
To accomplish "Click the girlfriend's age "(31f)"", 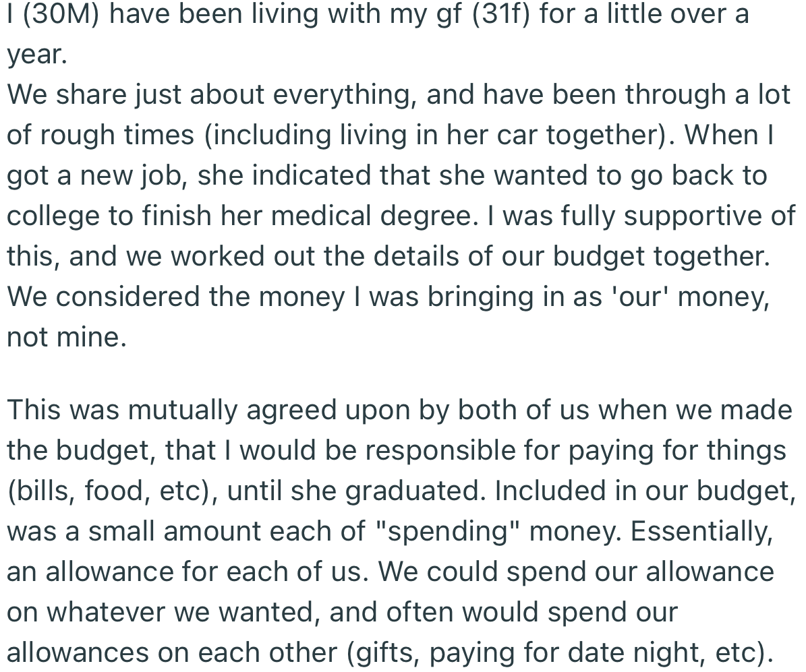I will tap(496, 13).
